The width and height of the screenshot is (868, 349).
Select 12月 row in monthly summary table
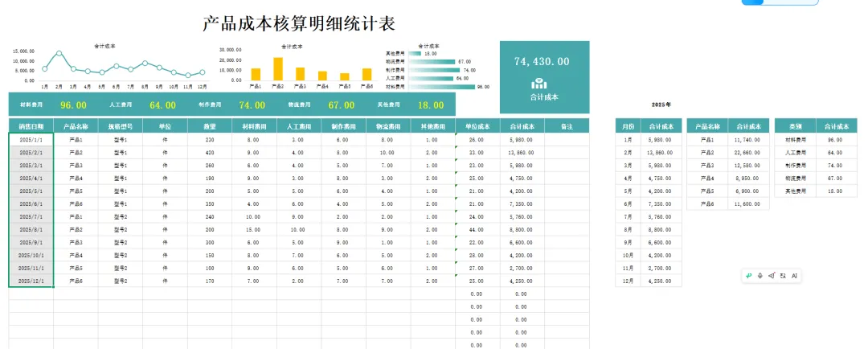[649, 281]
